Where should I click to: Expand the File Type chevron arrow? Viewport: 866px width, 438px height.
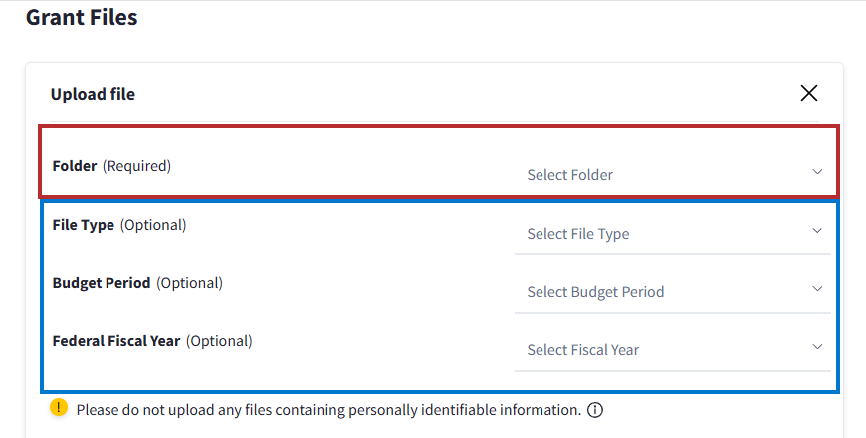coord(817,231)
